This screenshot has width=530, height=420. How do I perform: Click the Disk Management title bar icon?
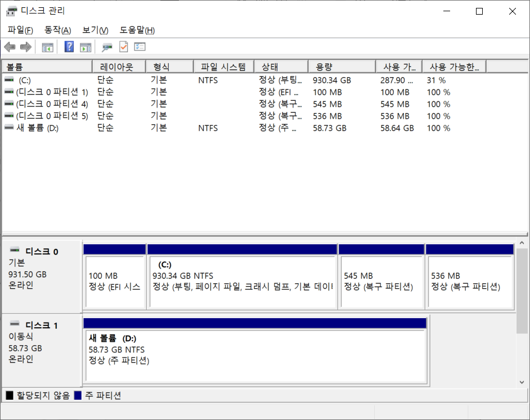[x=11, y=11]
